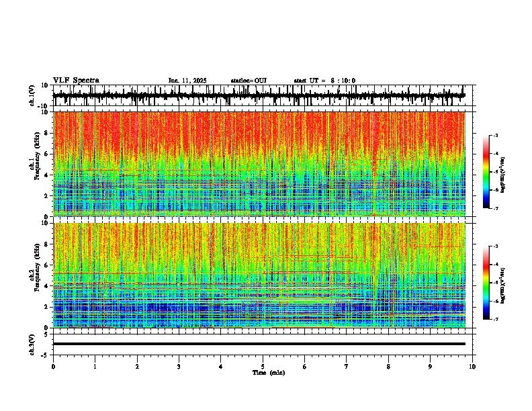Click the "station=OUJ" header text
The image size is (532, 411).
coord(249,81)
